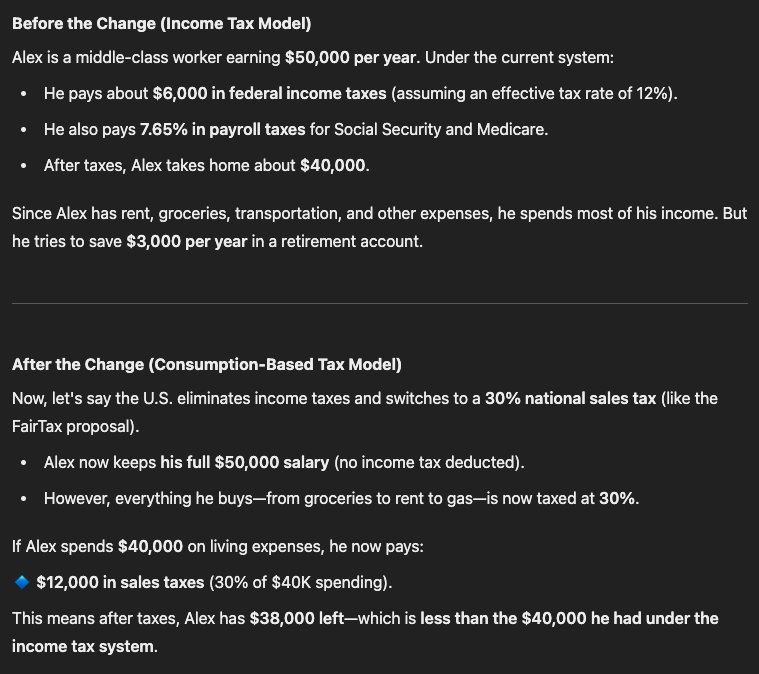Click '$40,000' in the living expenses sentence

(151, 547)
